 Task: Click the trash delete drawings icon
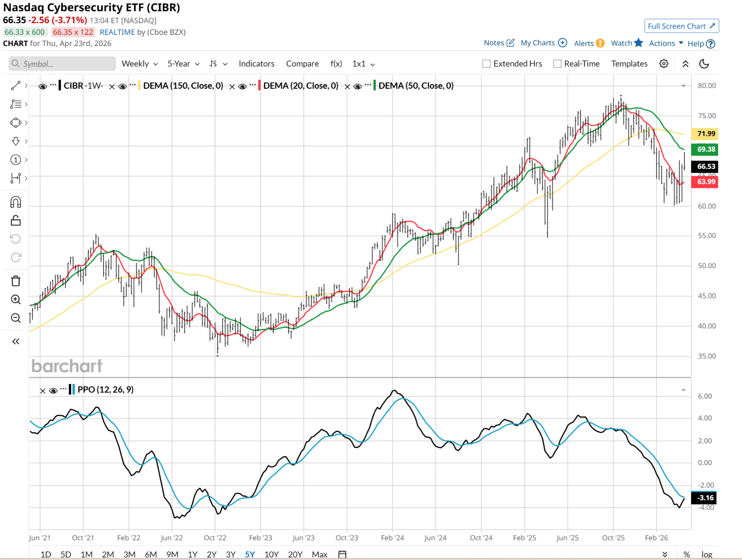pyautogui.click(x=16, y=281)
